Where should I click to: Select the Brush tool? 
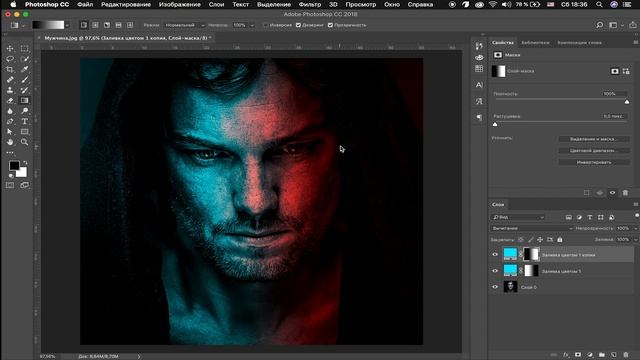pos(24,80)
